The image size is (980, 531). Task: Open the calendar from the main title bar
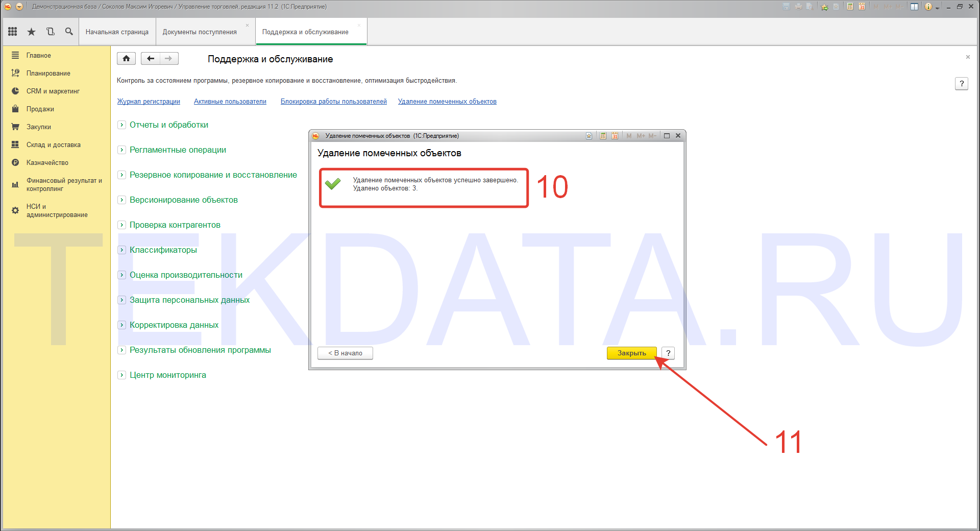pyautogui.click(x=862, y=7)
